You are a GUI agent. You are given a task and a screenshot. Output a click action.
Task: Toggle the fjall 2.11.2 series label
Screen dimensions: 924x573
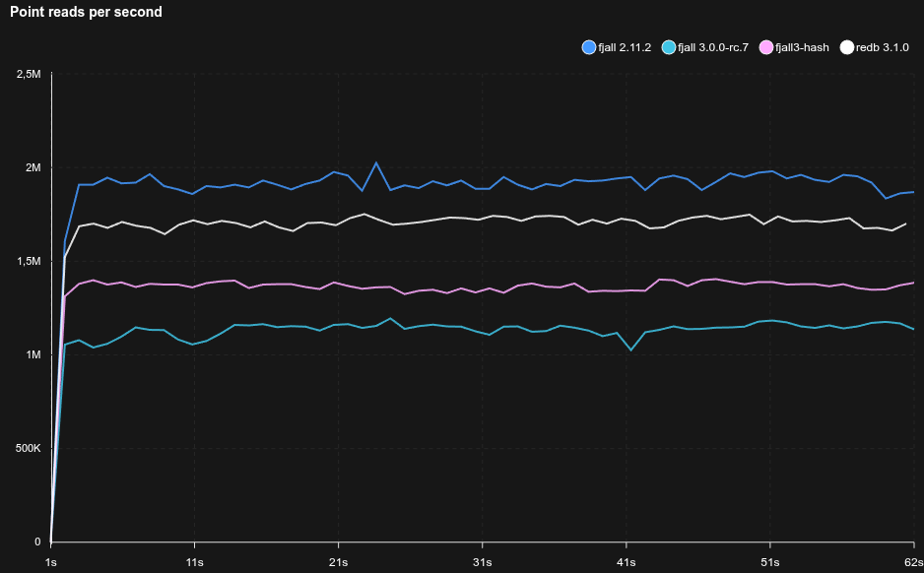tap(625, 47)
